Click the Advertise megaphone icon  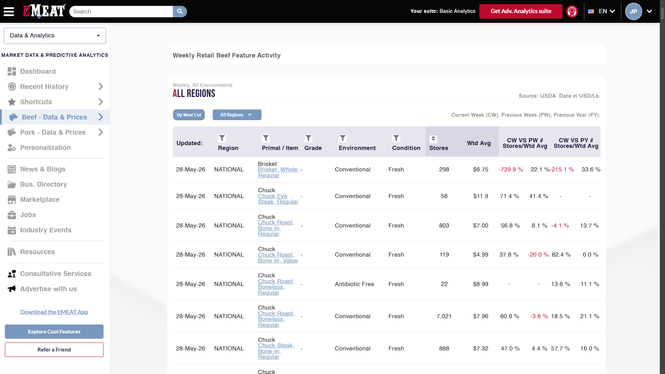[x=12, y=289]
